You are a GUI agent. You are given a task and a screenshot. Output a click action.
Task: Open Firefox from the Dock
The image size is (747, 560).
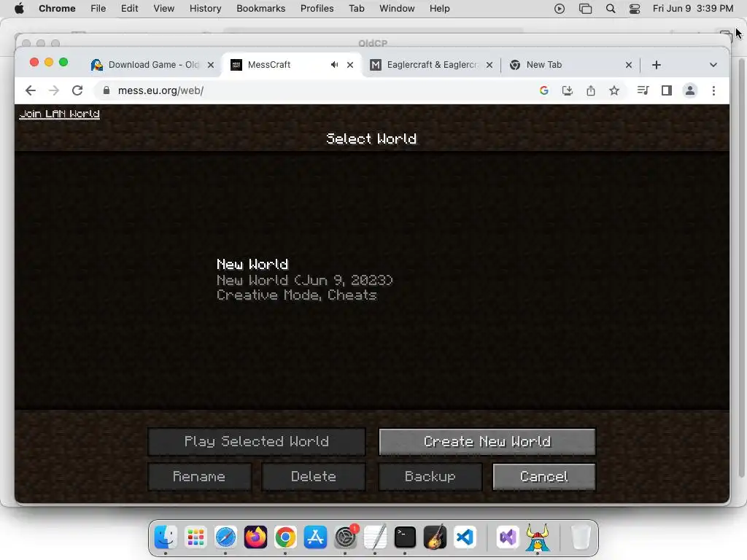(x=255, y=537)
